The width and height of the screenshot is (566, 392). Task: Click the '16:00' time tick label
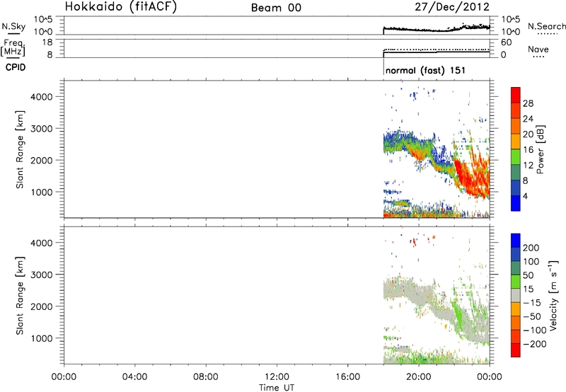[347, 377]
